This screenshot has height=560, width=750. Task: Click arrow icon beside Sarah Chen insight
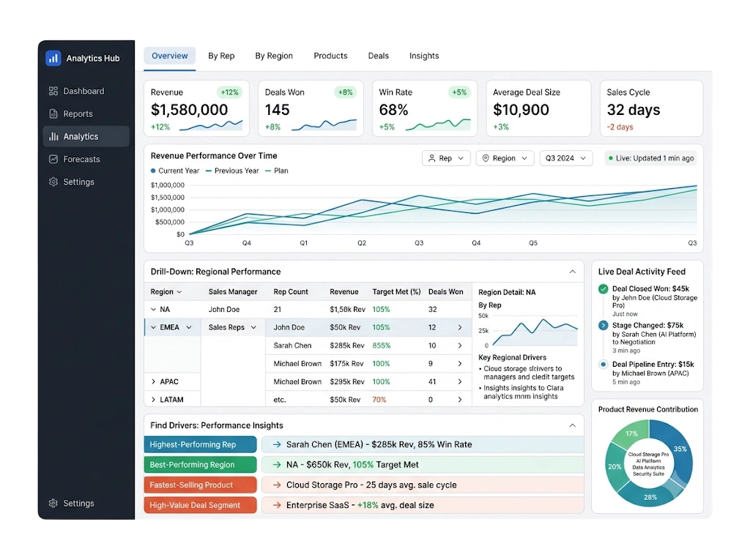point(277,444)
